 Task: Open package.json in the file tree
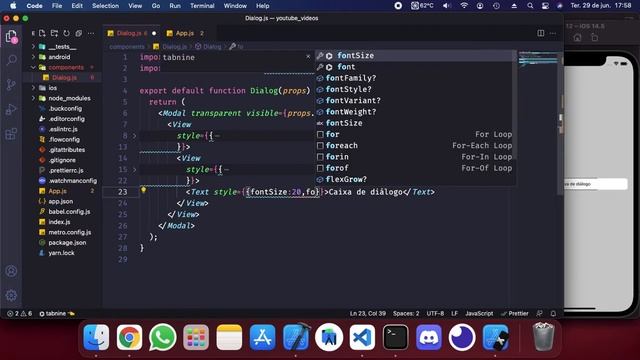[x=67, y=242]
